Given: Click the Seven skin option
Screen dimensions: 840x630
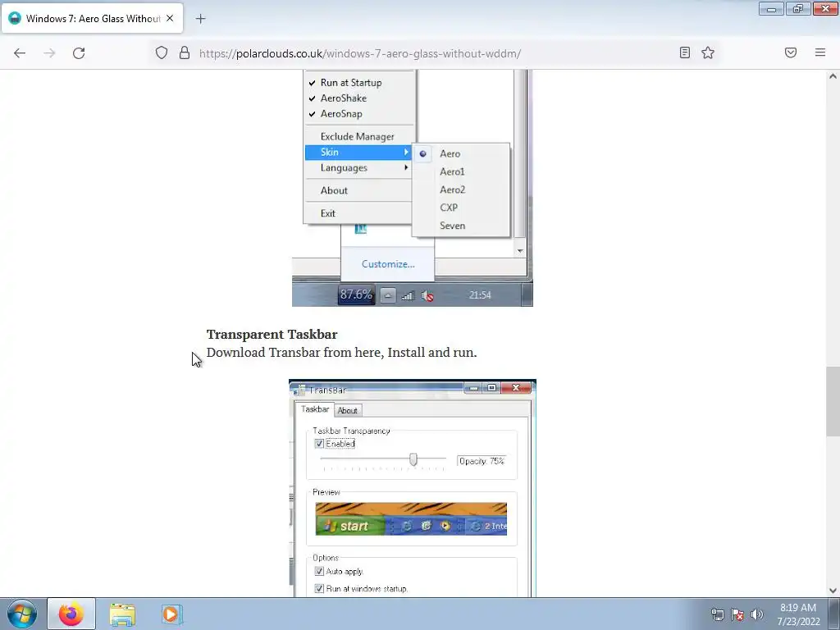Looking at the screenshot, I should coord(453,226).
